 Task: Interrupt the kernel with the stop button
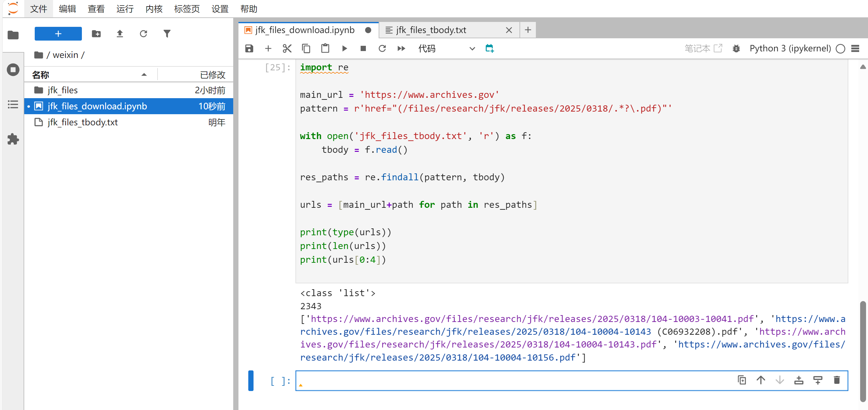click(363, 48)
